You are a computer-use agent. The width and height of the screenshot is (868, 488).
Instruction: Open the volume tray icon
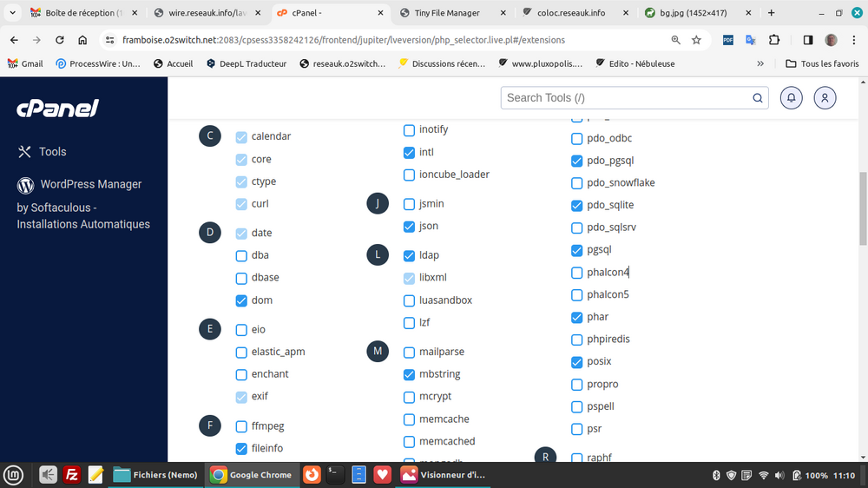pos(779,475)
